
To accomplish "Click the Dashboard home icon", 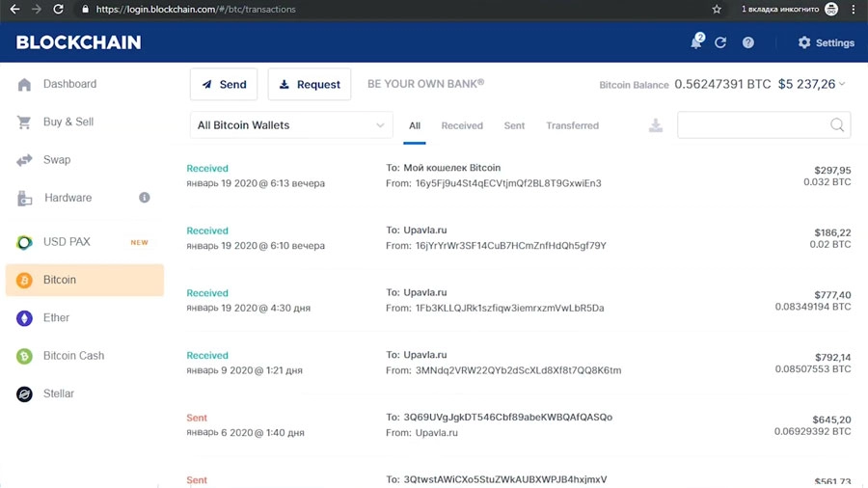I will click(24, 84).
